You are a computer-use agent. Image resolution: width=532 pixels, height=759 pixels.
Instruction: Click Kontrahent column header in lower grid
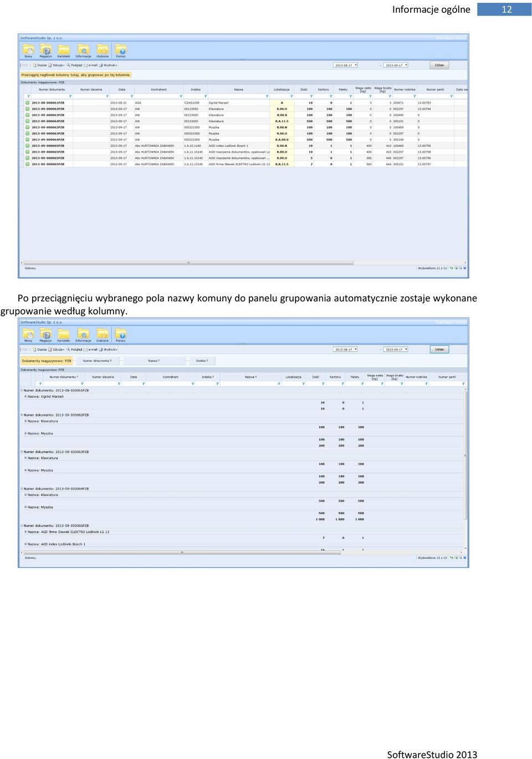(171, 377)
